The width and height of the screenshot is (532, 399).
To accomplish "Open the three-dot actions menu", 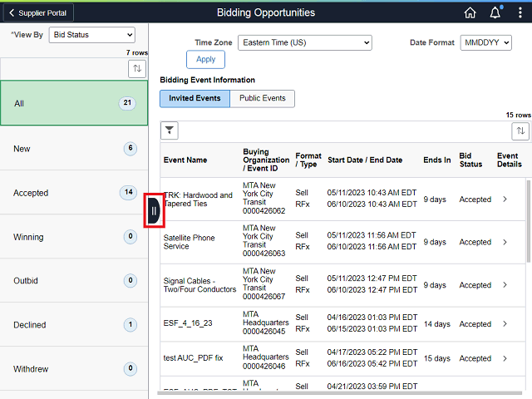I will coord(520,13).
